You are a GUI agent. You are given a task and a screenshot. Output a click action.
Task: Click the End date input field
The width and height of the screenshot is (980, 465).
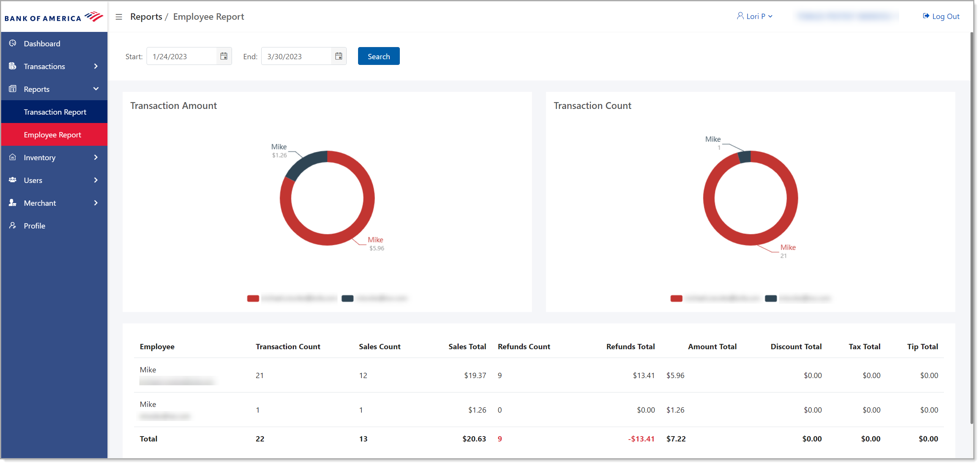pyautogui.click(x=297, y=56)
